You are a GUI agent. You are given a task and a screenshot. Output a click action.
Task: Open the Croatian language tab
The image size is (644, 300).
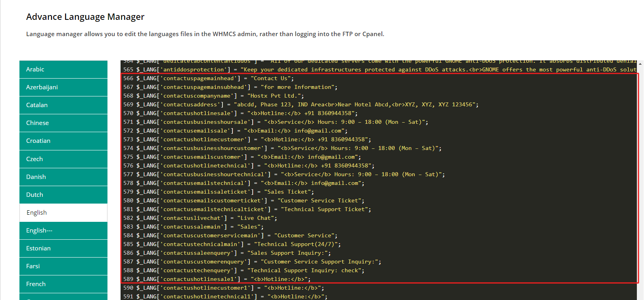pyautogui.click(x=63, y=141)
